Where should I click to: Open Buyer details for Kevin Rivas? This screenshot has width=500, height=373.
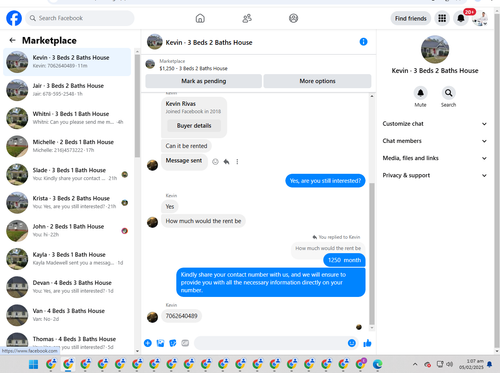(194, 126)
